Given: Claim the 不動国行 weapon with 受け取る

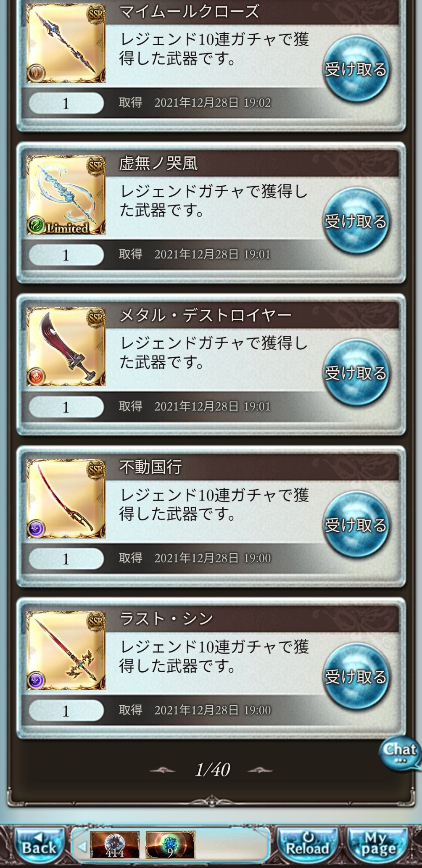Looking at the screenshot, I should point(356,525).
